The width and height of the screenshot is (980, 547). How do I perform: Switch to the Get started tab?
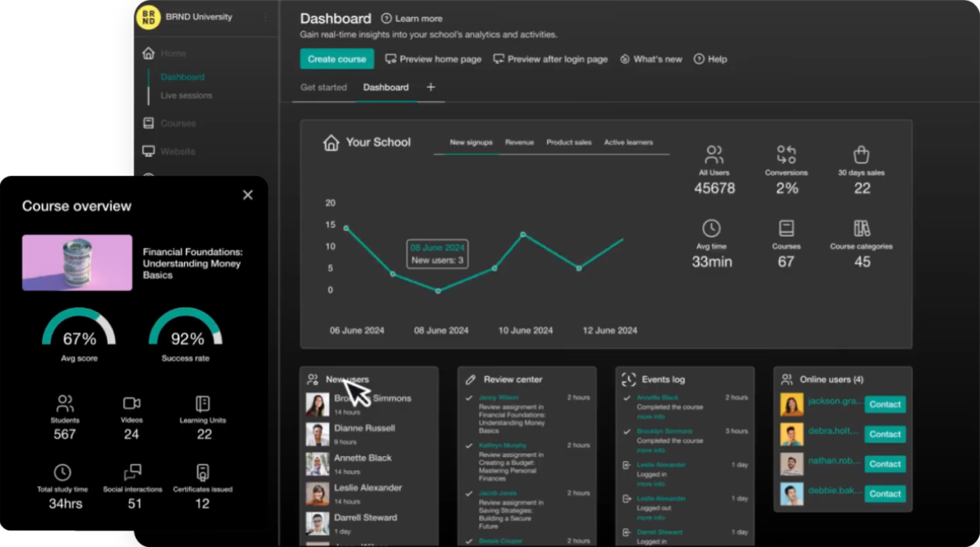[x=323, y=87]
